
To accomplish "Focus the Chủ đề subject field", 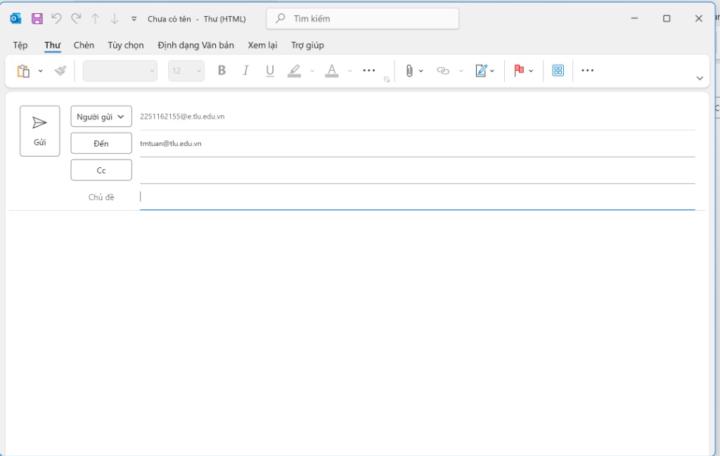I will tap(417, 197).
